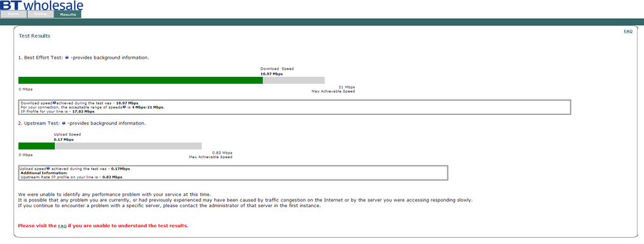
Task: Click the 0.83 Mbps Max Achievable Speed label
Action: pos(222,153)
